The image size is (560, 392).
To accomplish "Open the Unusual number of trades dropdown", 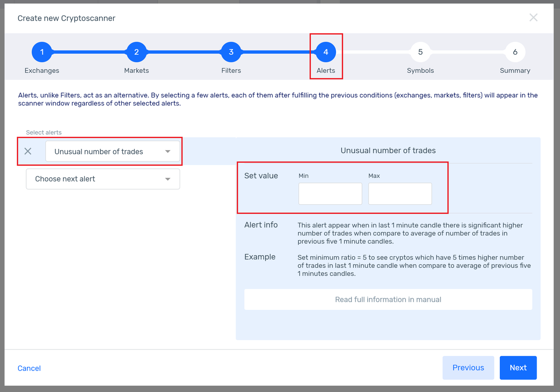I will point(112,151).
